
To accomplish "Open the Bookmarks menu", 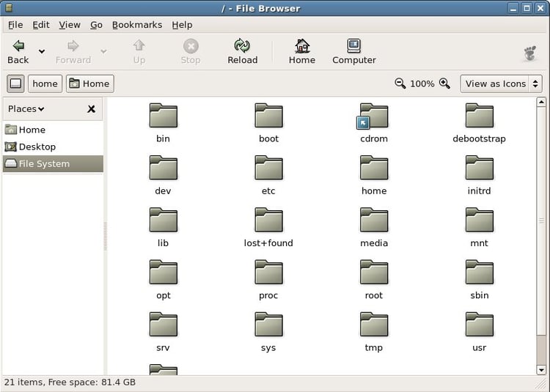I will pos(137,25).
